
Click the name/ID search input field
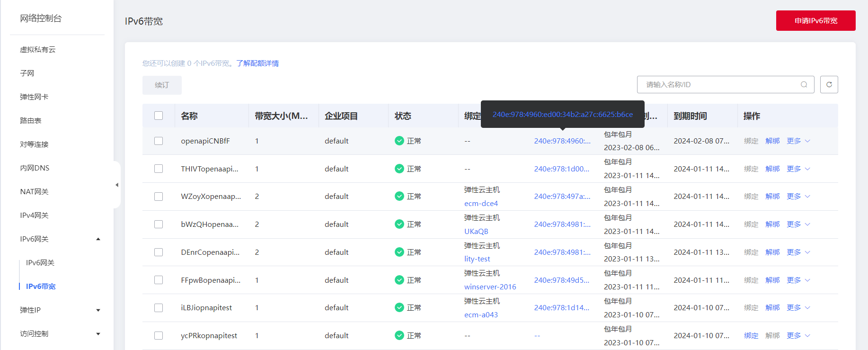(x=719, y=85)
